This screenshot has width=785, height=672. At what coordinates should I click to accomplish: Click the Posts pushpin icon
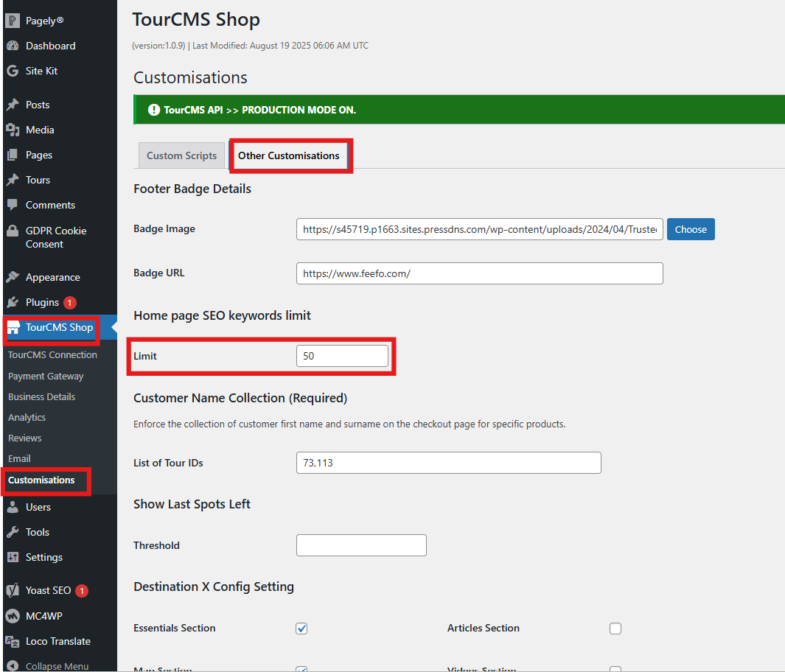click(13, 105)
